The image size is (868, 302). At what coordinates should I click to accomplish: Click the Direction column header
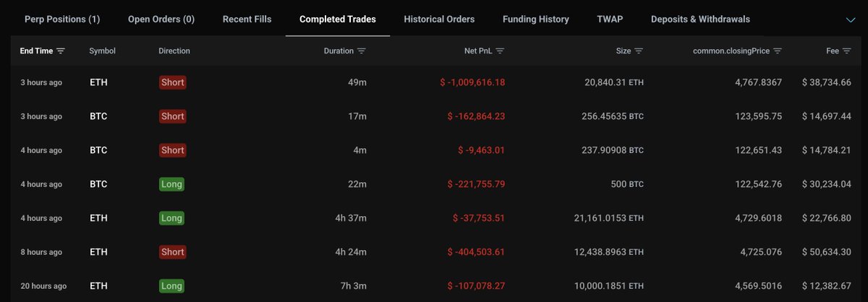pyautogui.click(x=174, y=51)
